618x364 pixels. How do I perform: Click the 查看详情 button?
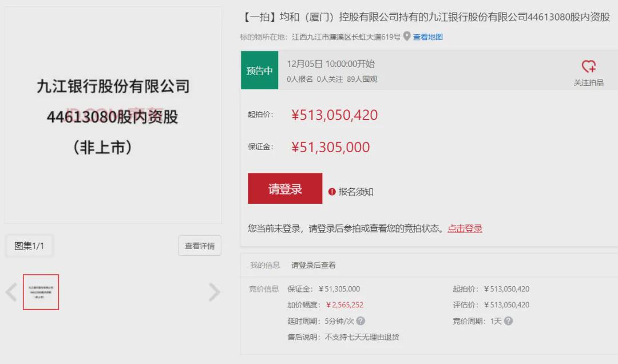pyautogui.click(x=200, y=246)
